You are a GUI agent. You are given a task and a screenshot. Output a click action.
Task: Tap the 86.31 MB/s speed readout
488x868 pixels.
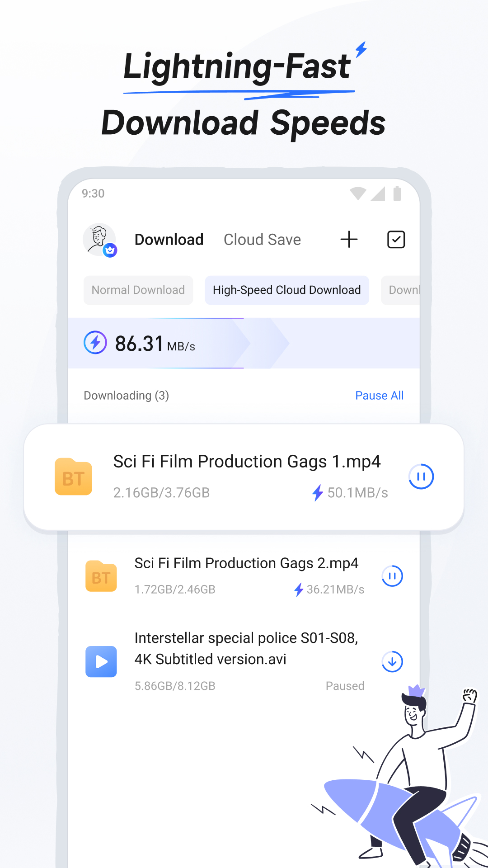point(155,344)
